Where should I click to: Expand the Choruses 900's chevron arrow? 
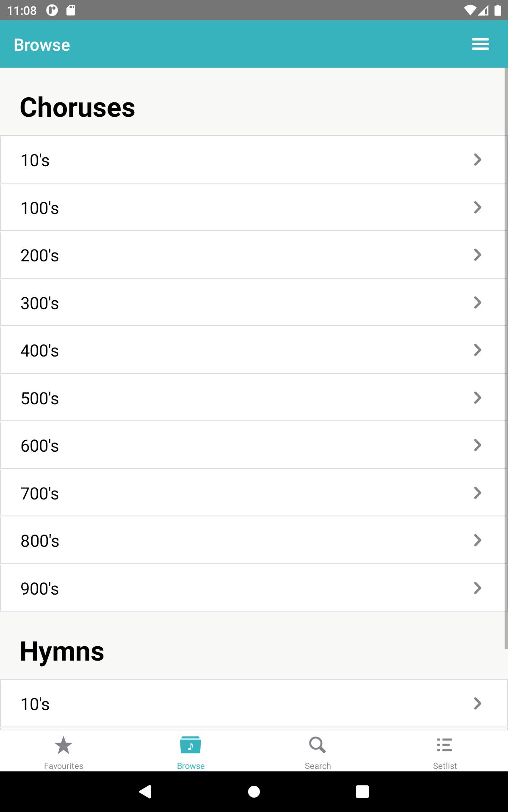coord(478,588)
